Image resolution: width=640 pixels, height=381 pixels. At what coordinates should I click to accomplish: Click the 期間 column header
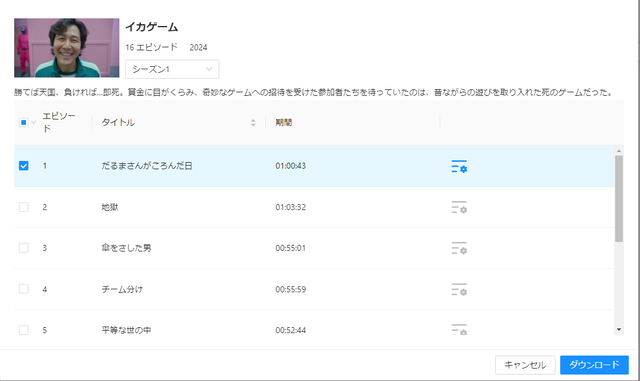coord(283,123)
